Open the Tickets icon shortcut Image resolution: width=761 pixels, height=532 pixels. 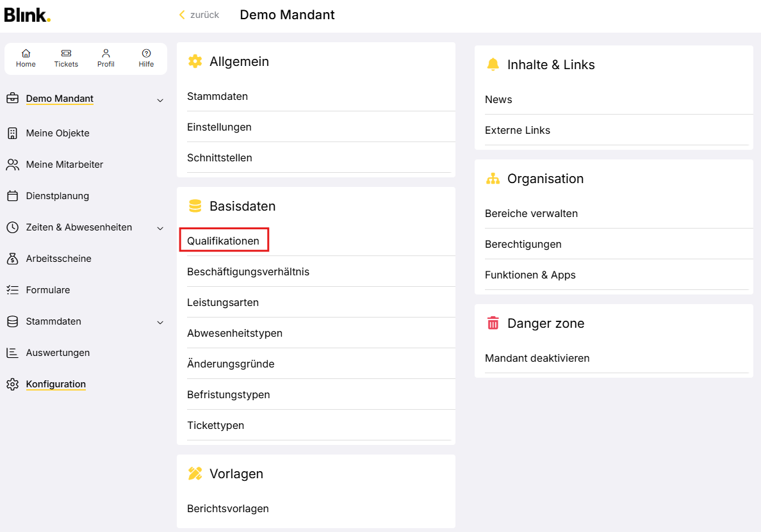[x=66, y=54]
